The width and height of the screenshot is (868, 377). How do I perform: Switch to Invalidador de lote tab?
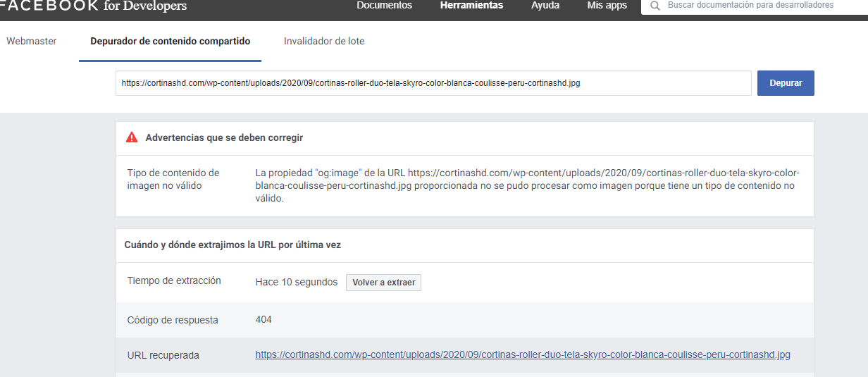pyautogui.click(x=324, y=41)
